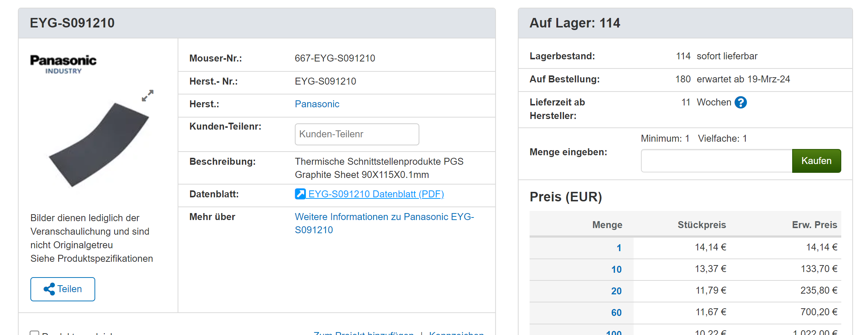This screenshot has height=335, width=868.
Task: Click the erwartet ab 19-Mrz-24 text
Action: coord(743,79)
